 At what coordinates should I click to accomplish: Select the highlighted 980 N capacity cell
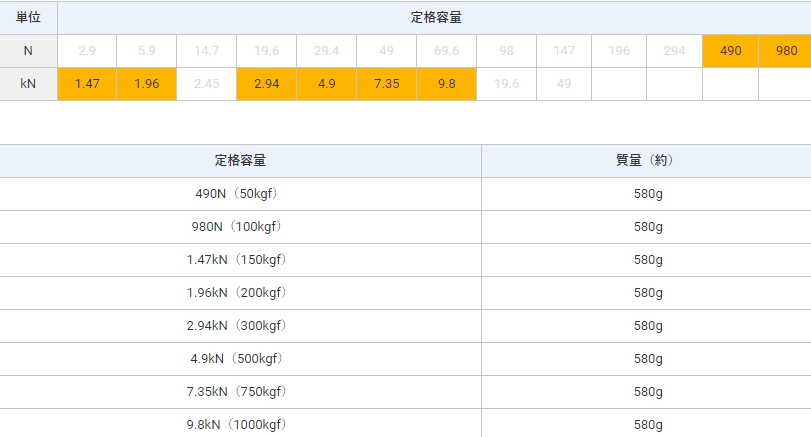pos(786,50)
